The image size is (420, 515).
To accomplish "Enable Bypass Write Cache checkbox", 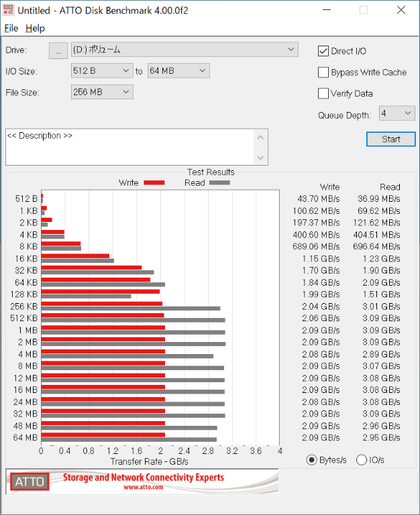I will coord(323,72).
